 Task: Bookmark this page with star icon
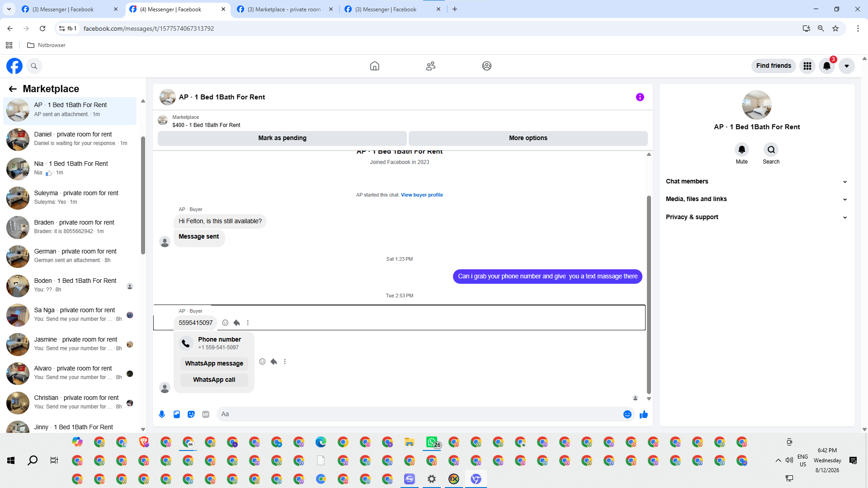(x=835, y=28)
